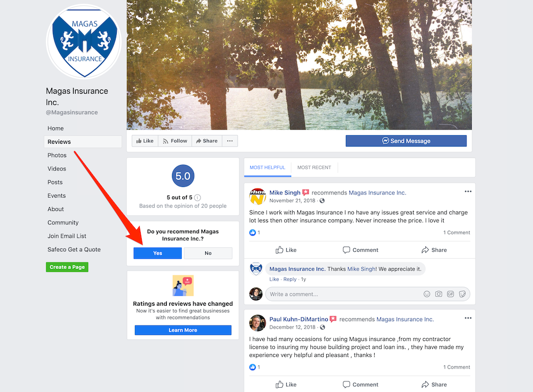Open the Videos section
The image size is (533, 392).
[57, 169]
